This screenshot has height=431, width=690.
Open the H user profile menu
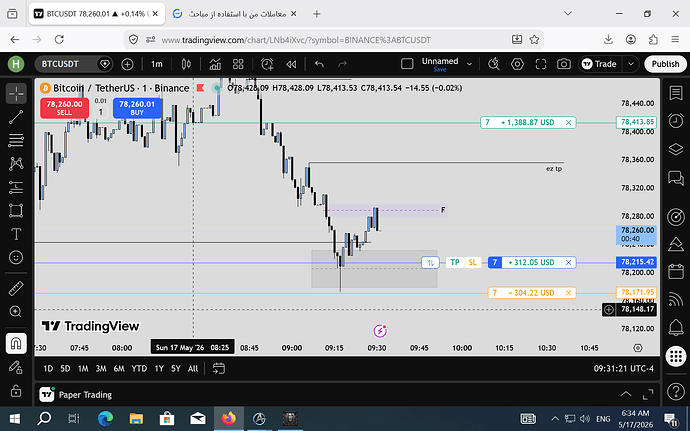[16, 64]
